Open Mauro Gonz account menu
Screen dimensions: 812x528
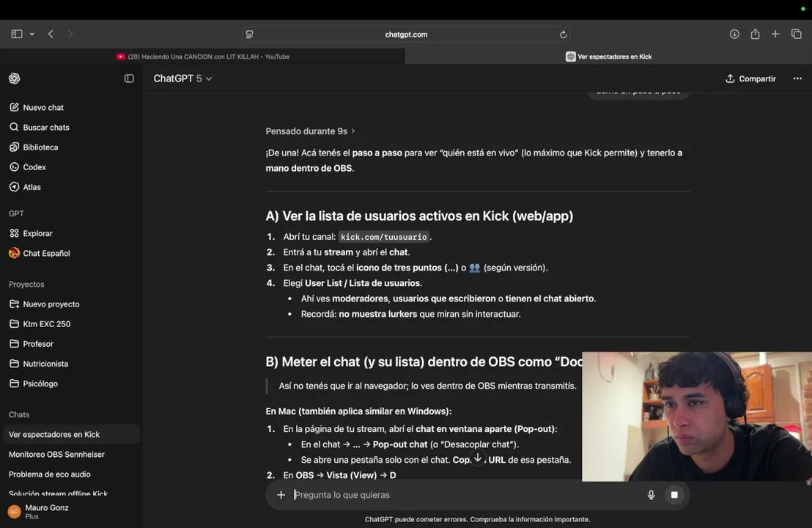pyautogui.click(x=70, y=511)
